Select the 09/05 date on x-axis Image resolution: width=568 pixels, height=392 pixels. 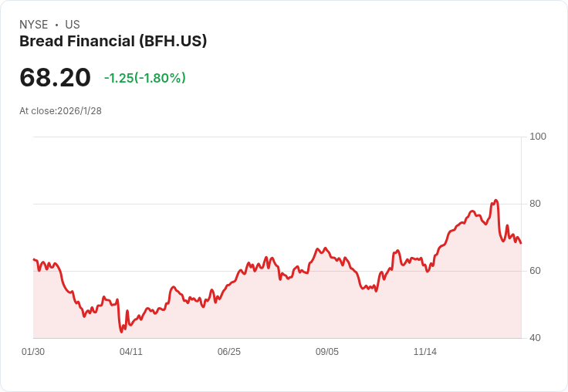point(327,352)
